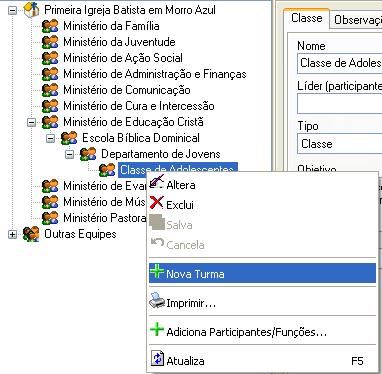Collapse the Ministério de Educação Cristã node

[31, 122]
